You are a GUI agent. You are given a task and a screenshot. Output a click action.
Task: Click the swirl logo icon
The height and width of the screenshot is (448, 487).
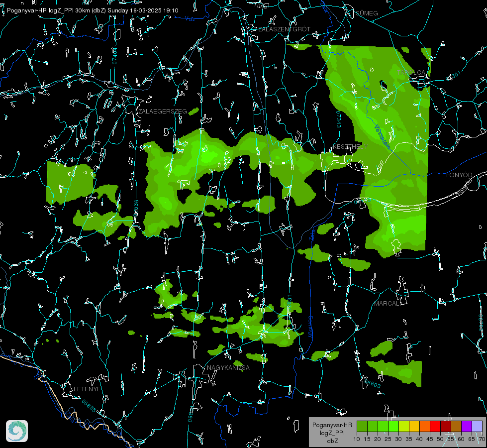pyautogui.click(x=17, y=431)
